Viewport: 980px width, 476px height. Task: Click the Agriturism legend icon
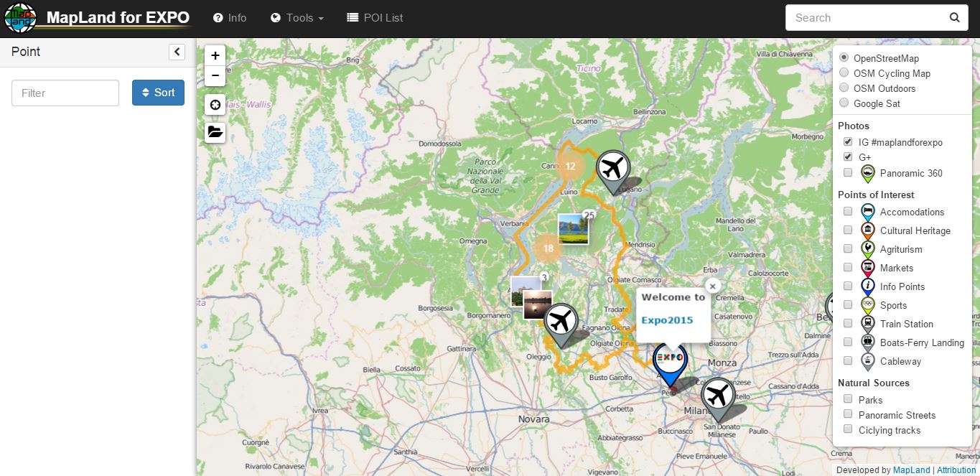(x=867, y=249)
